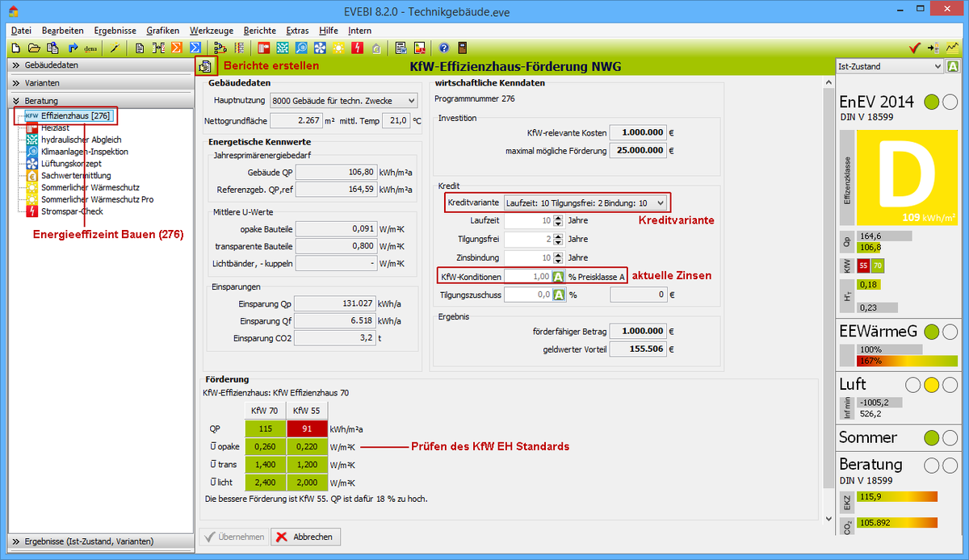
Task: Click the Tilgungszuschuss percent field
Action: click(x=527, y=295)
